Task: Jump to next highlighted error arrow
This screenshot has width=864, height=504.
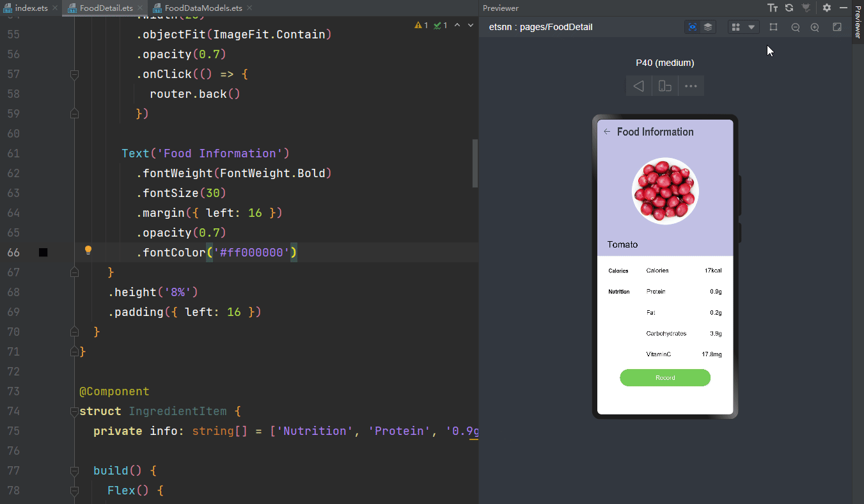Action: coord(471,26)
